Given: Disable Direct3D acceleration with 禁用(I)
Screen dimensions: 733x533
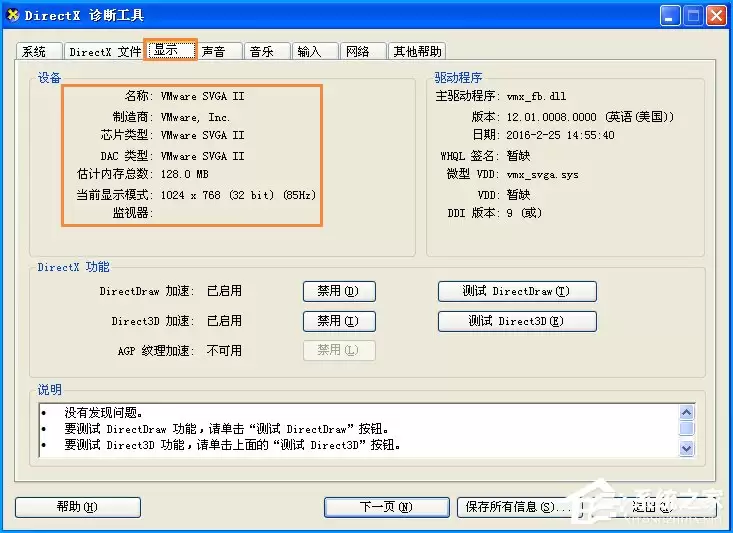Looking at the screenshot, I should coord(339,321).
